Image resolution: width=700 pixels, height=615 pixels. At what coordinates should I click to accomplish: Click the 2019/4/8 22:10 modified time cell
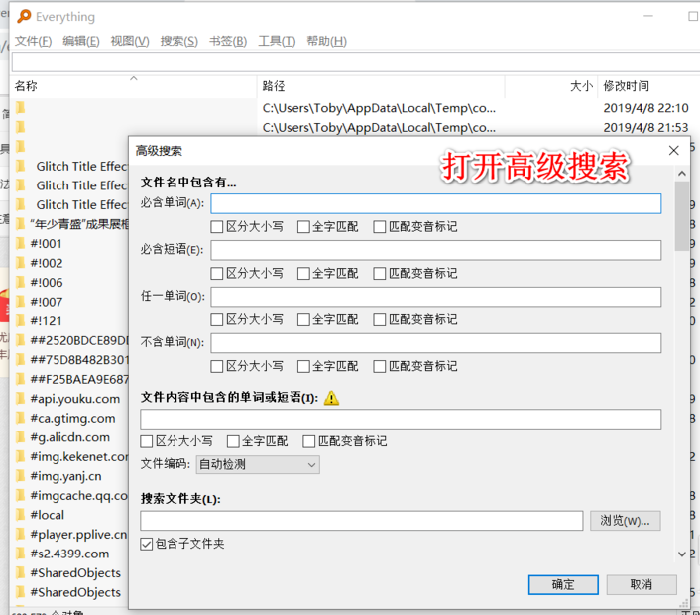(x=646, y=108)
